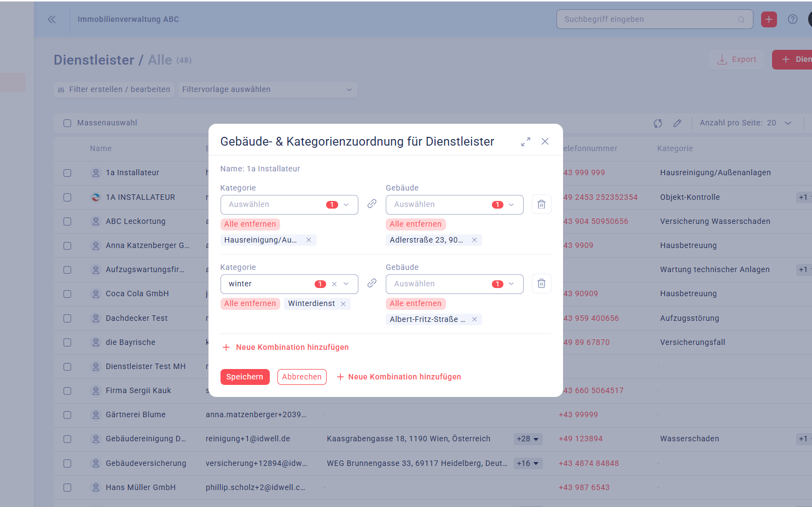Click link icon in first combination row
The image size is (812, 507).
coord(372,204)
